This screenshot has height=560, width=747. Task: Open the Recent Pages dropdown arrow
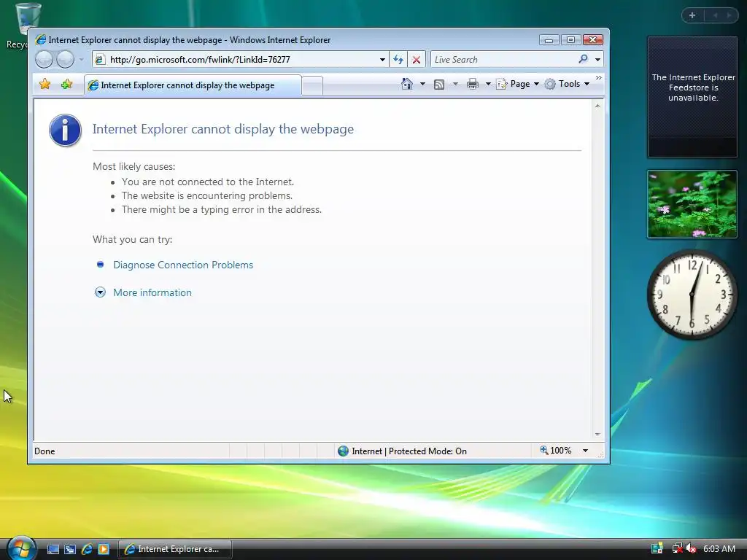point(82,60)
